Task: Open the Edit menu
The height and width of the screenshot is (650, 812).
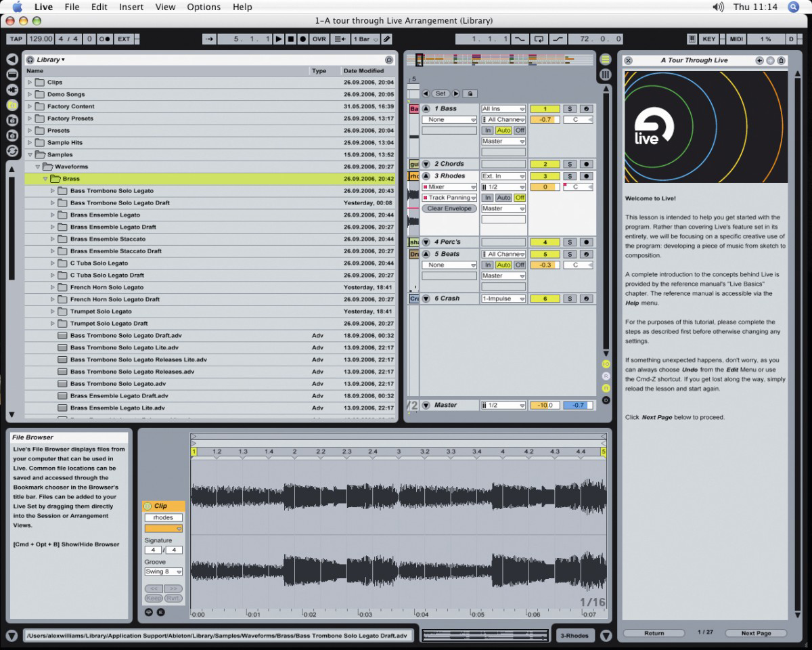Action: [x=99, y=7]
